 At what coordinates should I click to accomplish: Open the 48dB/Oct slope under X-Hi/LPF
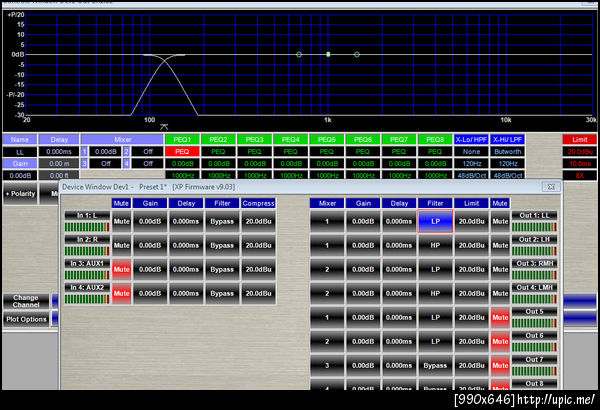(x=507, y=175)
